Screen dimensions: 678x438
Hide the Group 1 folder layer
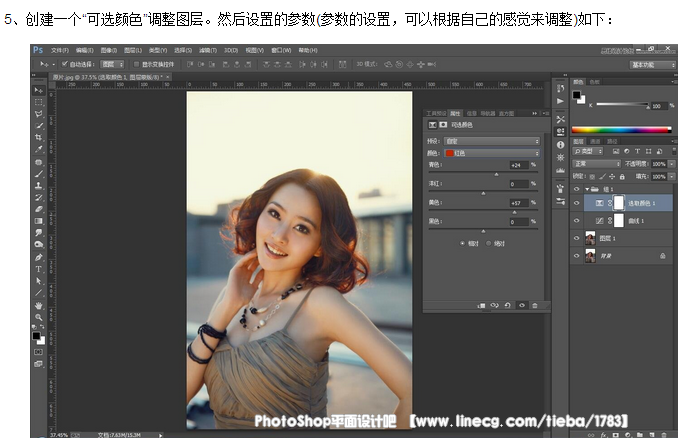click(576, 189)
